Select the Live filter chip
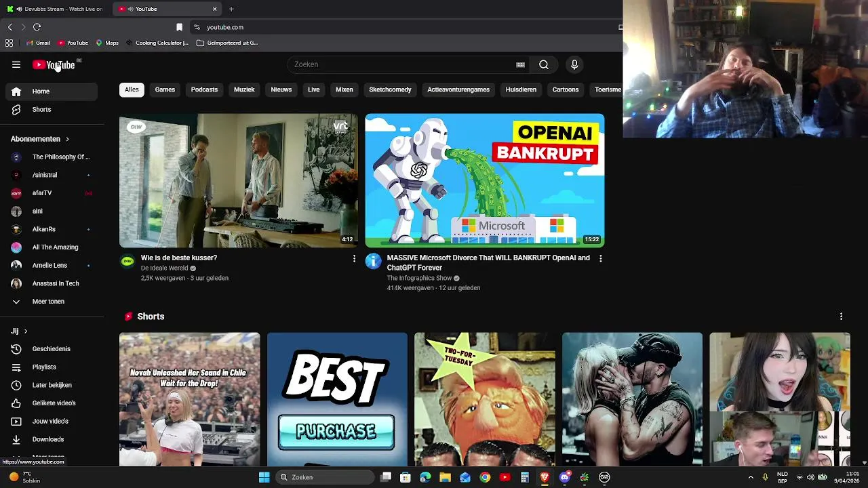The height and width of the screenshot is (488, 868). [314, 89]
